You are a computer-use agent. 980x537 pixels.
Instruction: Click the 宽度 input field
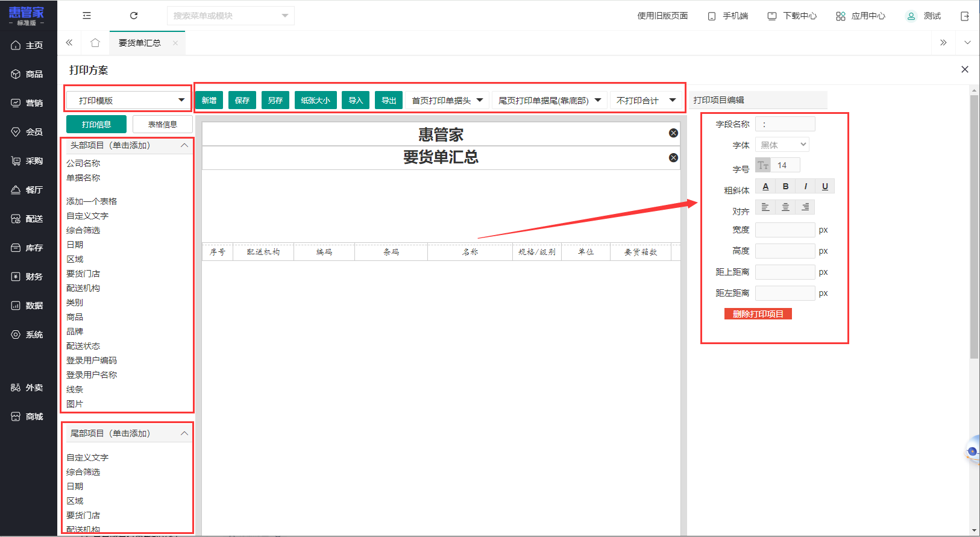coord(785,230)
